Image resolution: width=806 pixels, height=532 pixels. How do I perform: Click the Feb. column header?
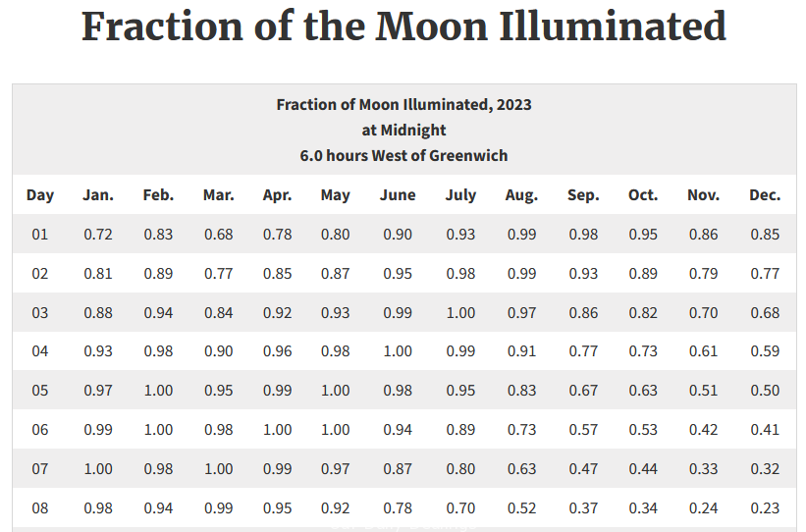(158, 194)
